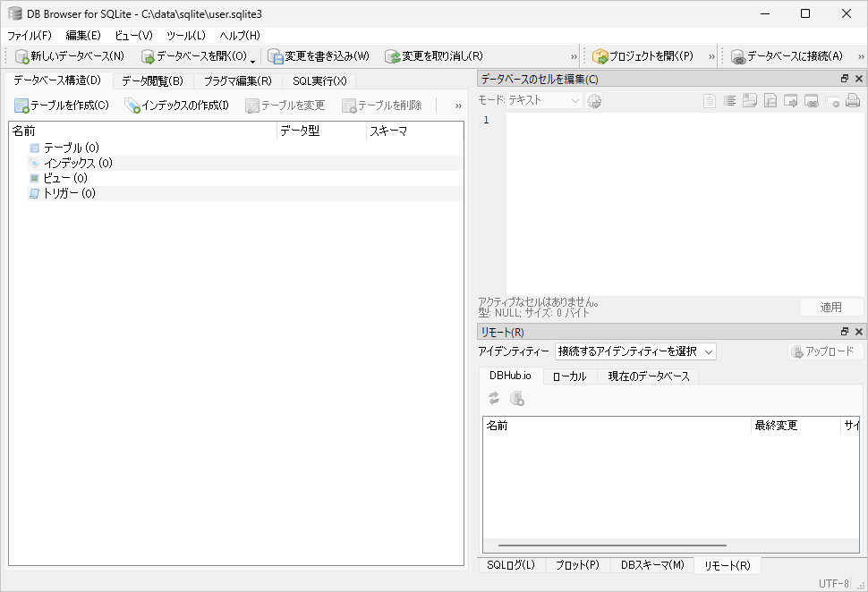This screenshot has height=592, width=868.
Task: Open the ヘルプ(H) menu
Action: coord(240,36)
